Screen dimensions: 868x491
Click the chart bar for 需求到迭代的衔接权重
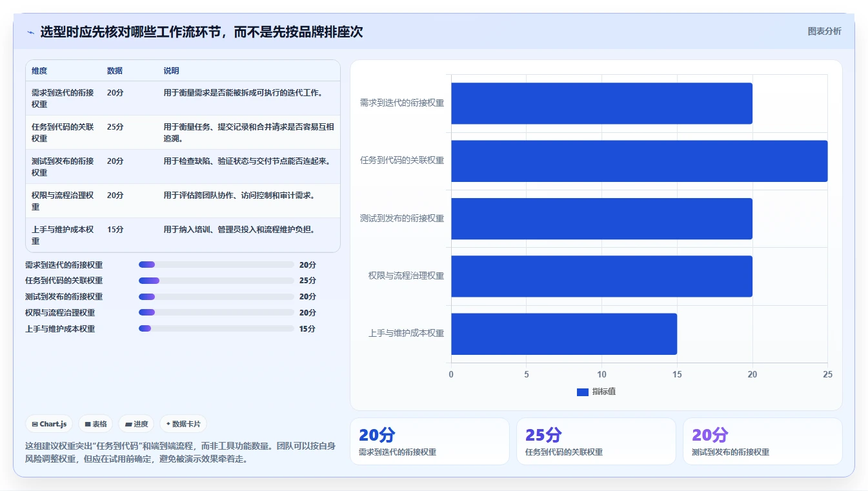(x=601, y=103)
